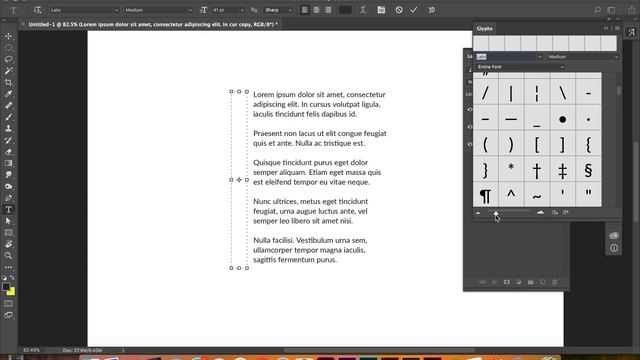Open the Glyphs panel menu

(x=617, y=28)
